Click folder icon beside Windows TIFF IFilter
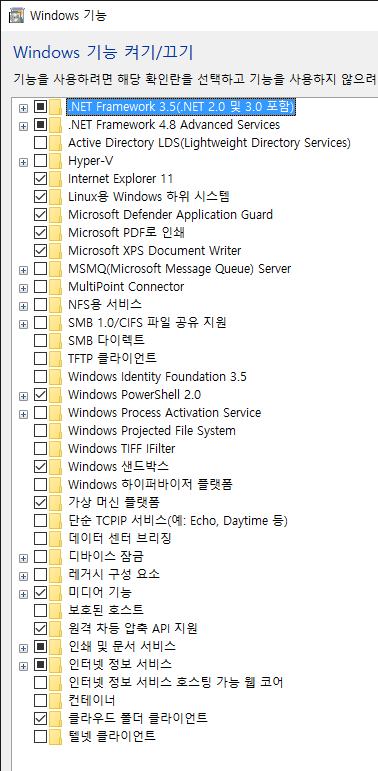Screen dimensions: 378x771 [x=56, y=448]
